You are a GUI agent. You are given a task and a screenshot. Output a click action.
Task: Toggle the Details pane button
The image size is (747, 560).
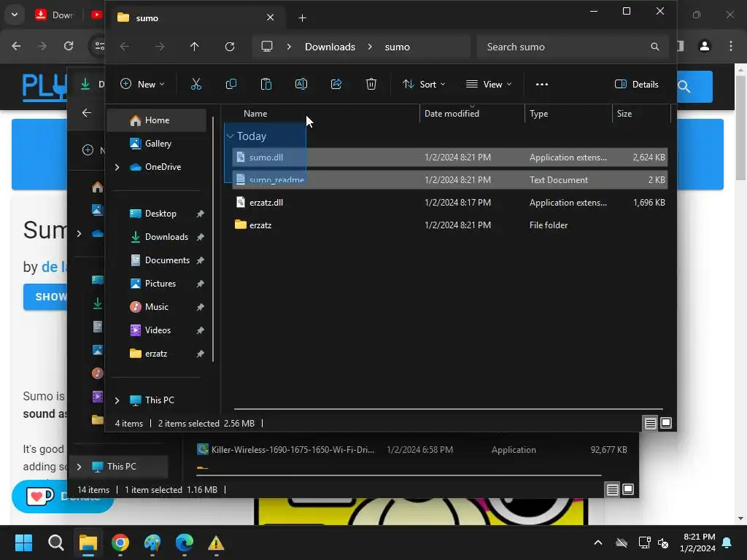pyautogui.click(x=636, y=85)
